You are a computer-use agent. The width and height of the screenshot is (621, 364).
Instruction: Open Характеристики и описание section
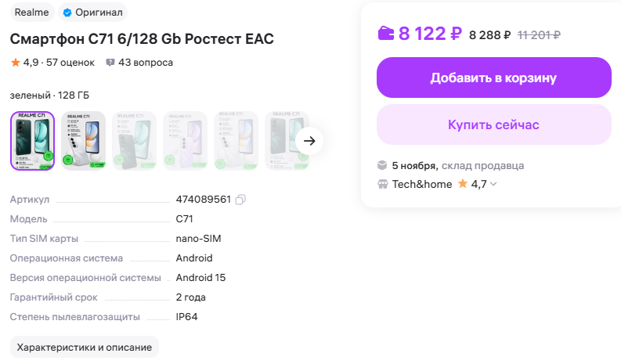point(84,347)
